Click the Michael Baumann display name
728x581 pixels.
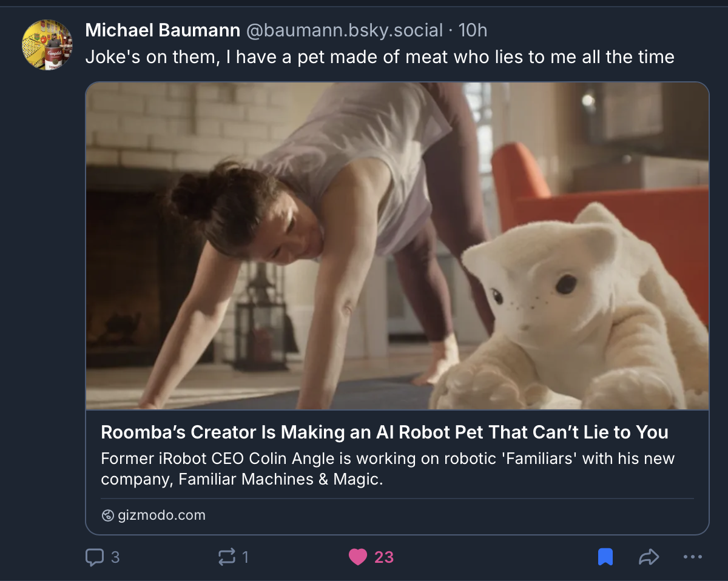[x=163, y=30]
